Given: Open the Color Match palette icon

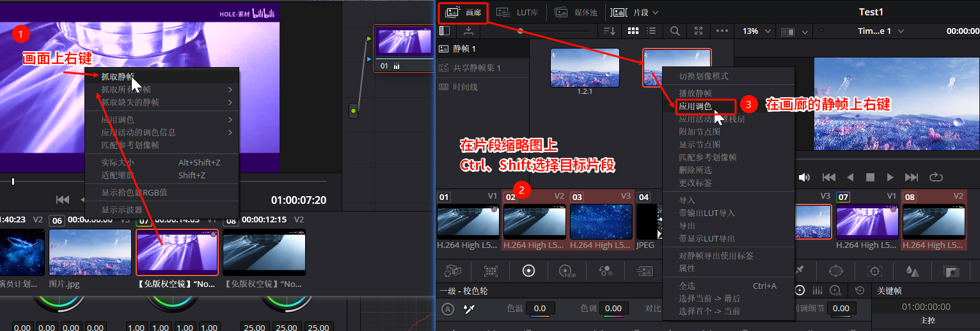Looking at the screenshot, I should (x=491, y=271).
